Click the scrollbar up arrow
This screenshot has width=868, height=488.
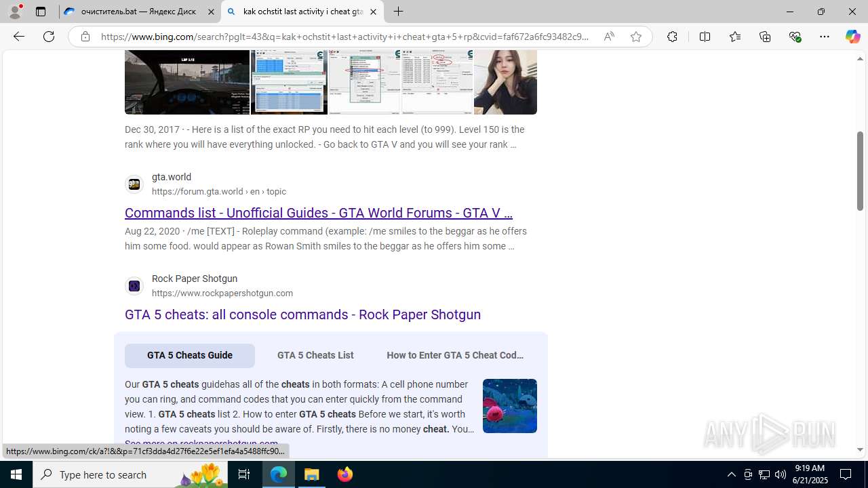pos(860,58)
